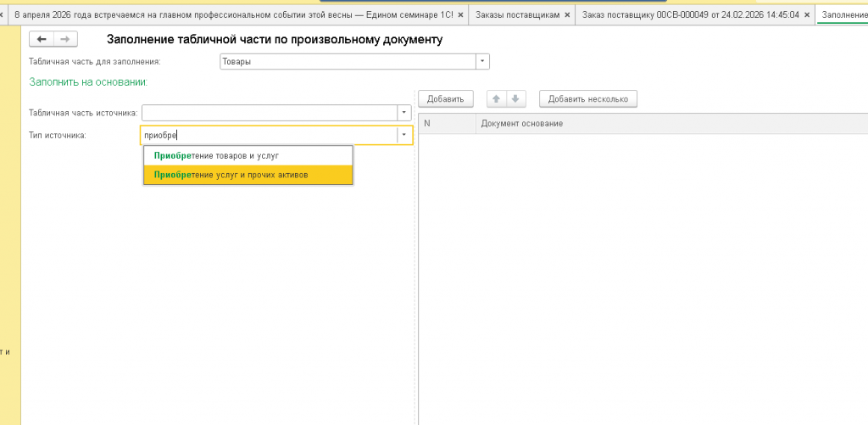
Task: Open the Заказ поставщику 00СВ-000049 tab
Action: (690, 15)
